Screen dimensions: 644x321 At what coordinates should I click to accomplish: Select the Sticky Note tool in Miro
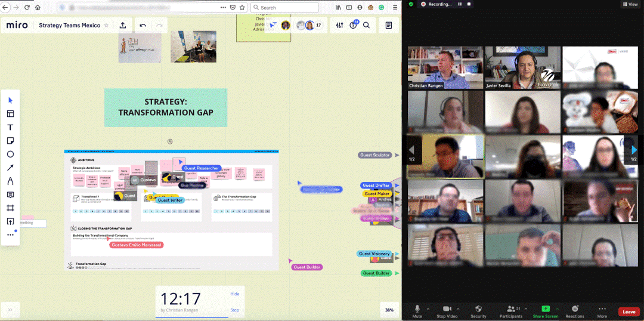(x=10, y=141)
